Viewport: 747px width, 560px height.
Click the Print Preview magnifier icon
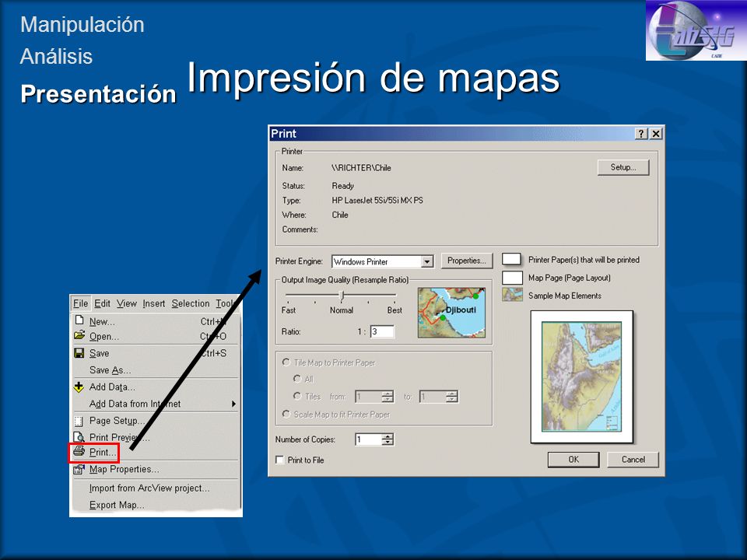click(79, 436)
